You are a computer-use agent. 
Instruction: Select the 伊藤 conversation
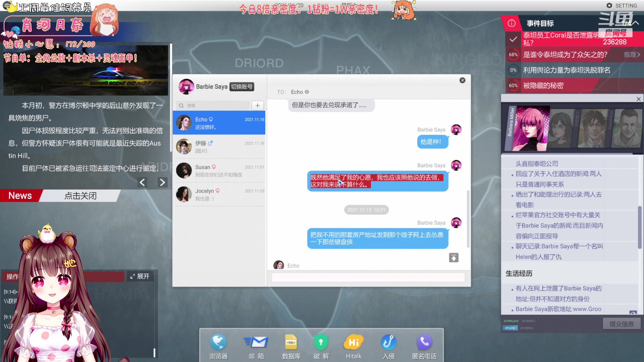[219, 147]
